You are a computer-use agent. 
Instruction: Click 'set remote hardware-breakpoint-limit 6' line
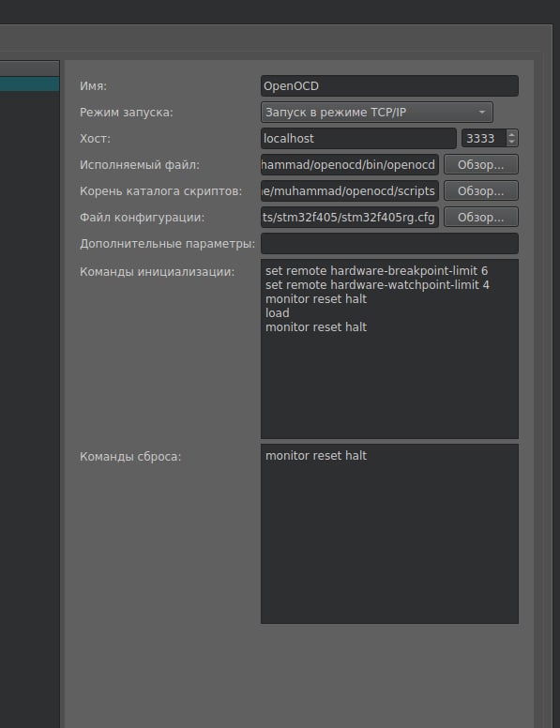pos(376,271)
